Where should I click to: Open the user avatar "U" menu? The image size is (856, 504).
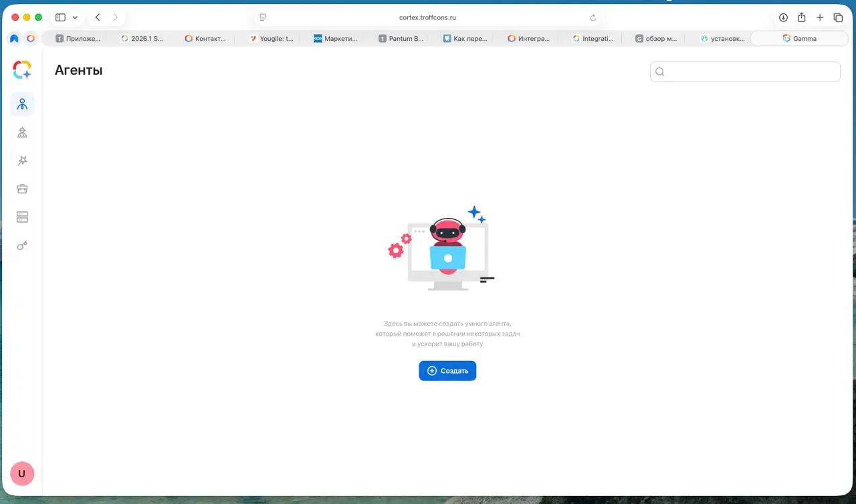tap(22, 473)
